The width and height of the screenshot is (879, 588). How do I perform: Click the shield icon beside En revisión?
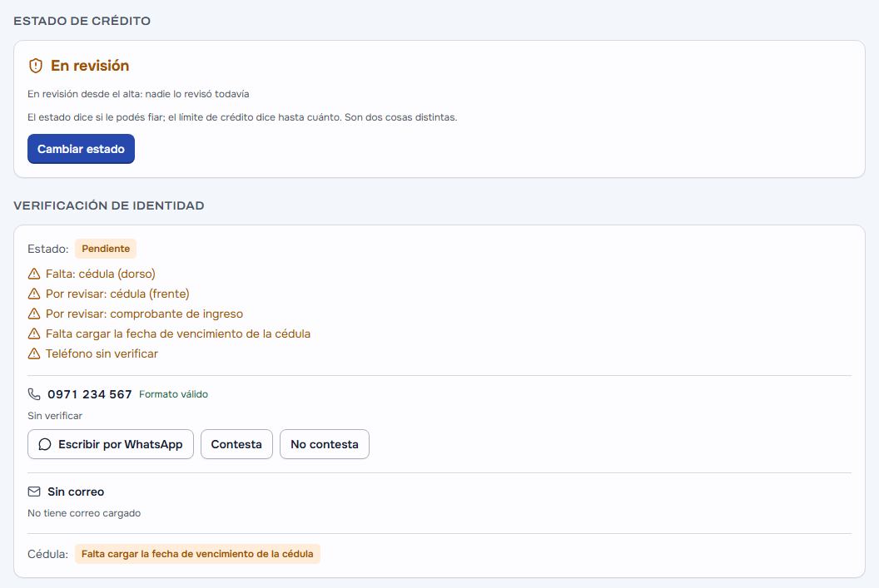(x=35, y=66)
